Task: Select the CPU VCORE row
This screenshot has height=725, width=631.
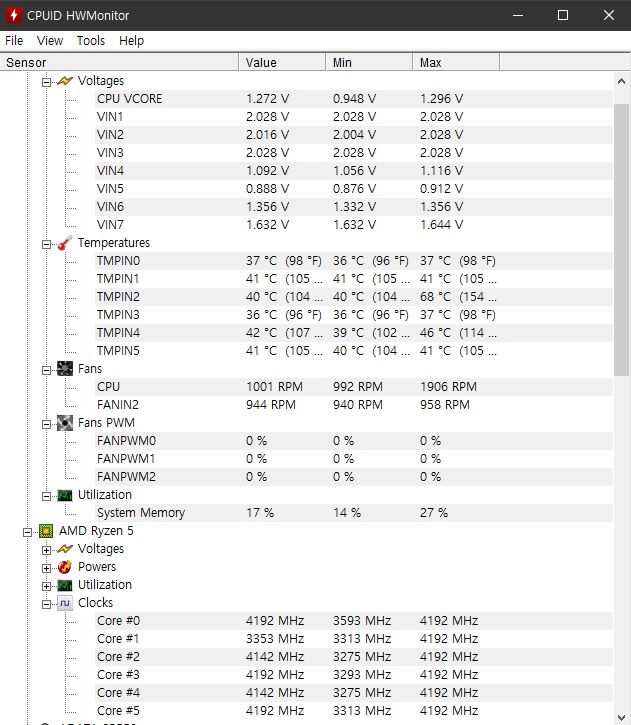Action: (x=129, y=99)
